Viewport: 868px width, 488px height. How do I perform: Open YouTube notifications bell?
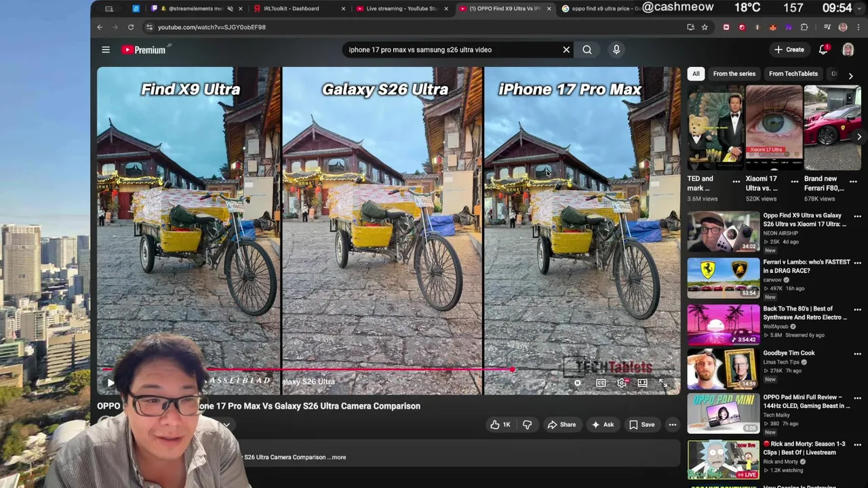click(x=823, y=49)
